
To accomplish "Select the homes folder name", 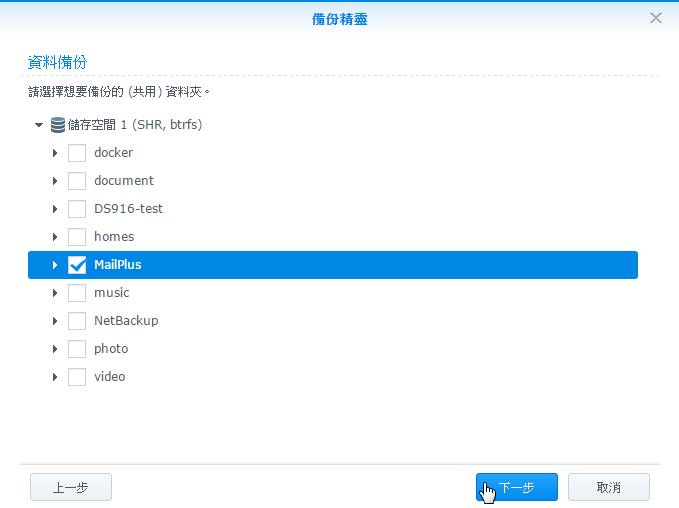I will coord(114,236).
